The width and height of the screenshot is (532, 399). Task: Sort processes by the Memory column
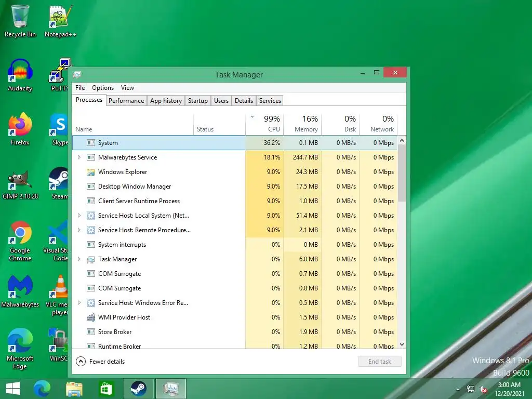pyautogui.click(x=302, y=124)
